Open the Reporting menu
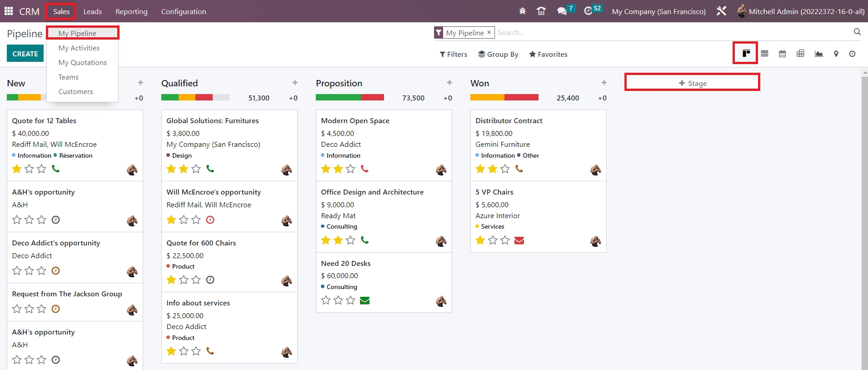 pos(131,11)
